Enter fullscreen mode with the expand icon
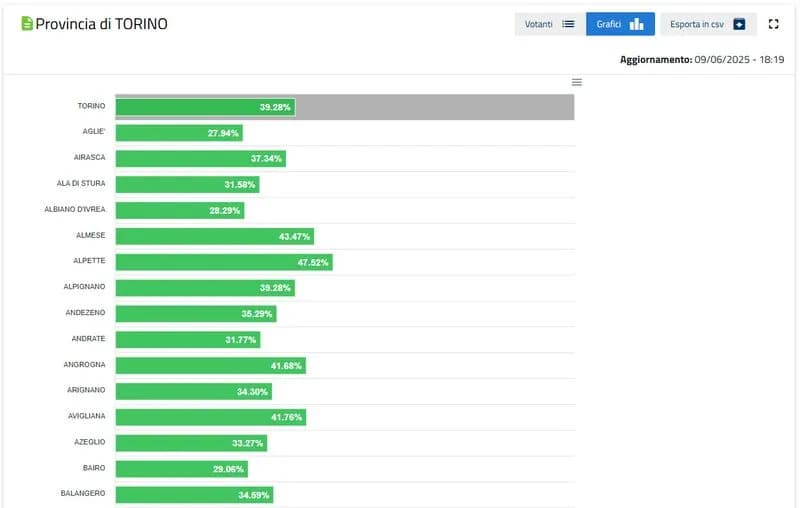The height and width of the screenshot is (508, 800). pyautogui.click(x=773, y=24)
